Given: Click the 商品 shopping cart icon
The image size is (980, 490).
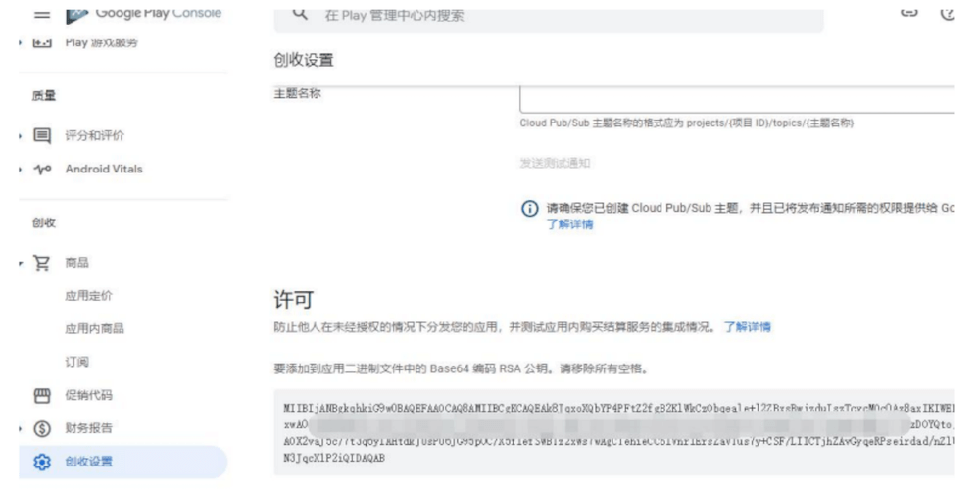Looking at the screenshot, I should pyautogui.click(x=42, y=263).
